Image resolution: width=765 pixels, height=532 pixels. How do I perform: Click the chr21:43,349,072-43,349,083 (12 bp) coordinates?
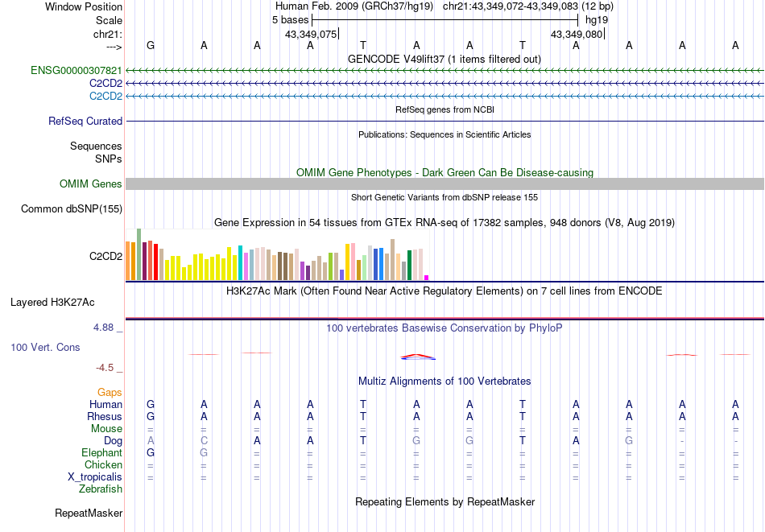point(528,6)
